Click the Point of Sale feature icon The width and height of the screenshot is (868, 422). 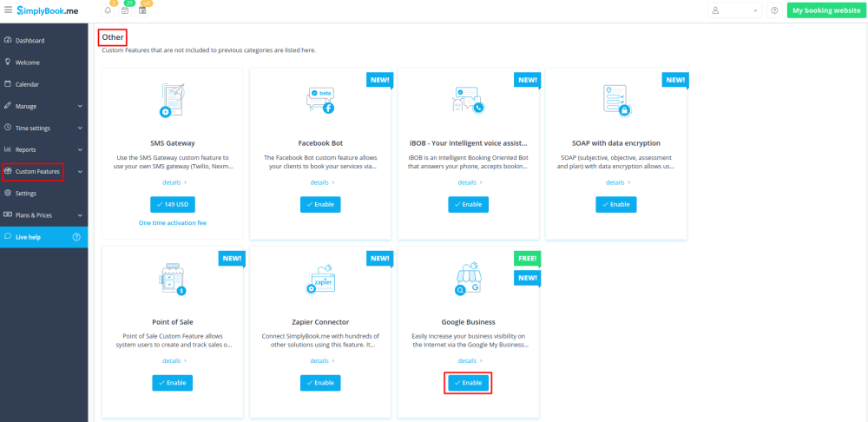[172, 279]
